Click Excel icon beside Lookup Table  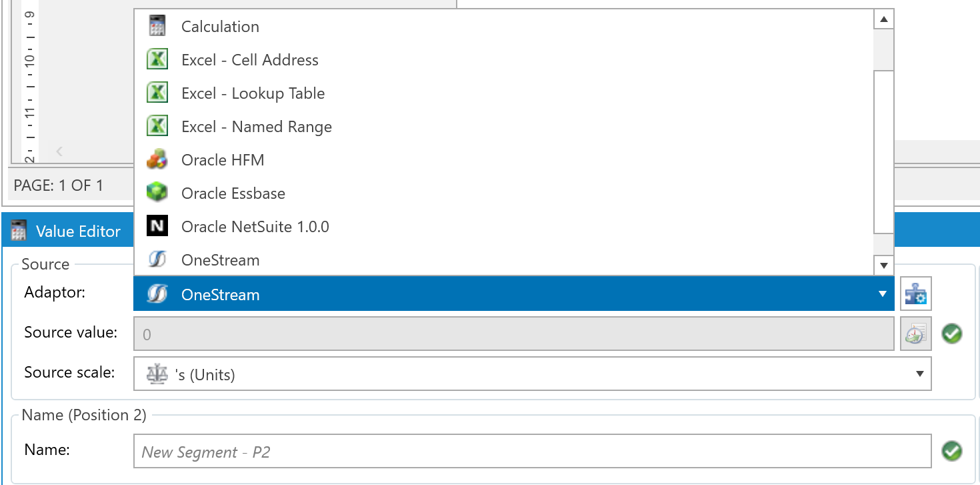157,93
